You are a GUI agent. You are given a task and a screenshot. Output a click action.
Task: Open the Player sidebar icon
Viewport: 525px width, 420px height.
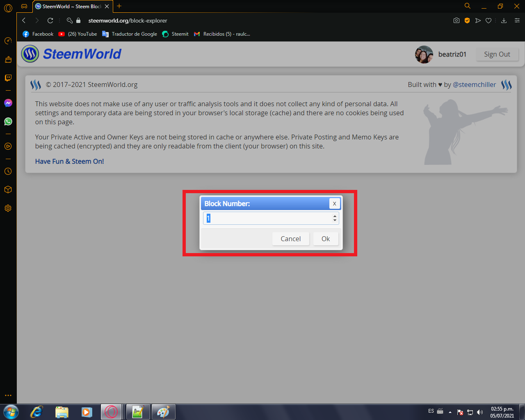(8, 146)
